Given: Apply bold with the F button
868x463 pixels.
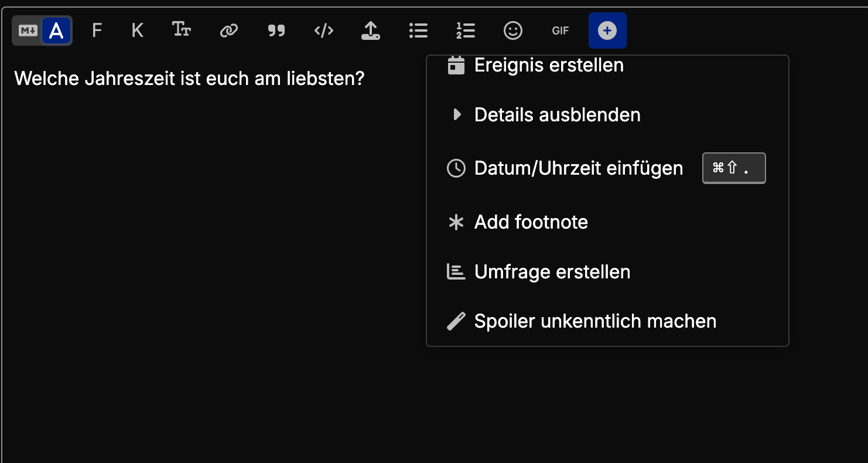Looking at the screenshot, I should coord(97,30).
